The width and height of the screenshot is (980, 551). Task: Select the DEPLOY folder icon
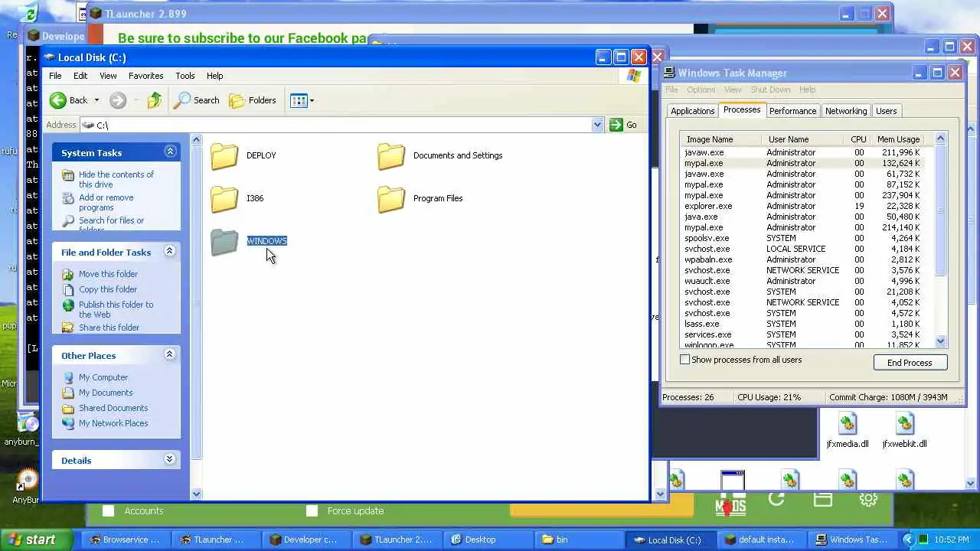[224, 155]
